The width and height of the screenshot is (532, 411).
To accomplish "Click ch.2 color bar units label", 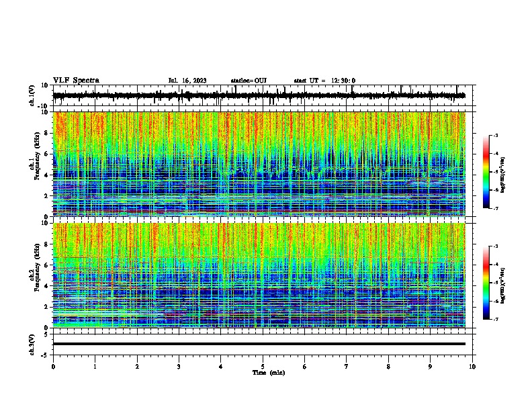I will click(x=503, y=285).
